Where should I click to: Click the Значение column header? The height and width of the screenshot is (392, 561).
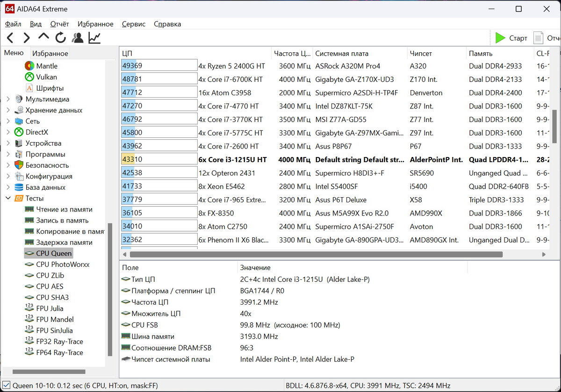[352, 268]
